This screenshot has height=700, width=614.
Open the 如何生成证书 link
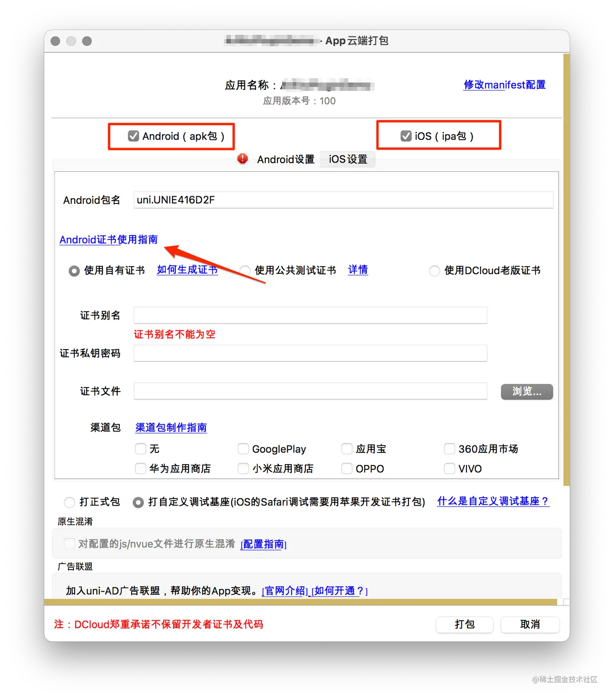187,270
